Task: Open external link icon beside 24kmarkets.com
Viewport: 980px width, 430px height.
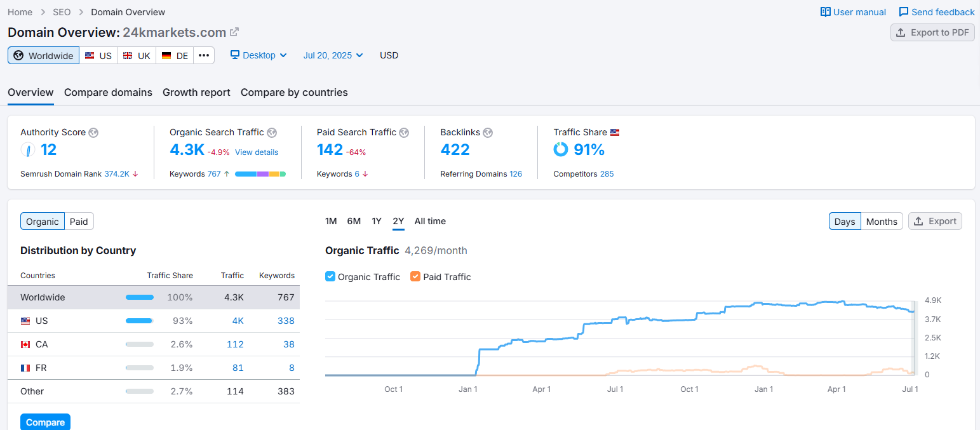Action: coord(234,32)
